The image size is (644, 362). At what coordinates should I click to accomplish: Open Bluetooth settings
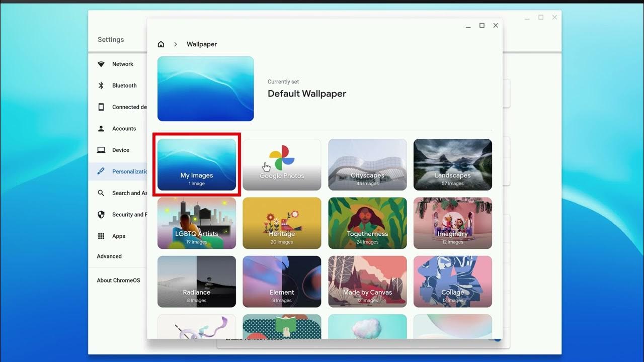(x=124, y=85)
